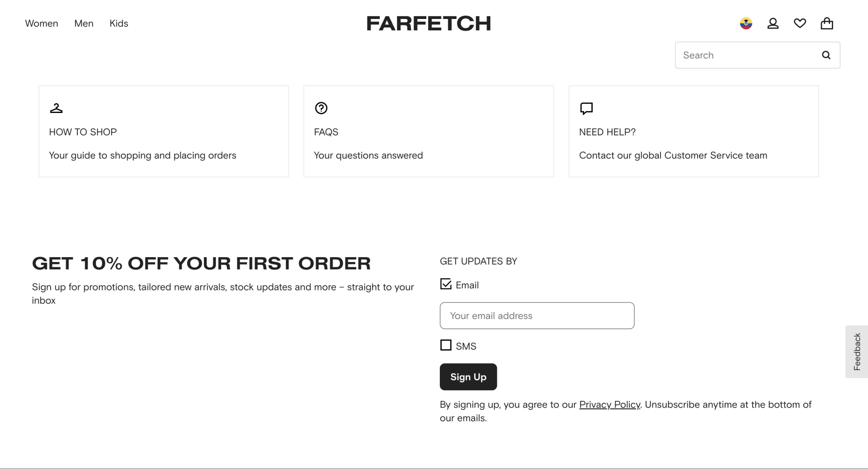
Task: Open the Feedback side tab
Action: pyautogui.click(x=857, y=352)
